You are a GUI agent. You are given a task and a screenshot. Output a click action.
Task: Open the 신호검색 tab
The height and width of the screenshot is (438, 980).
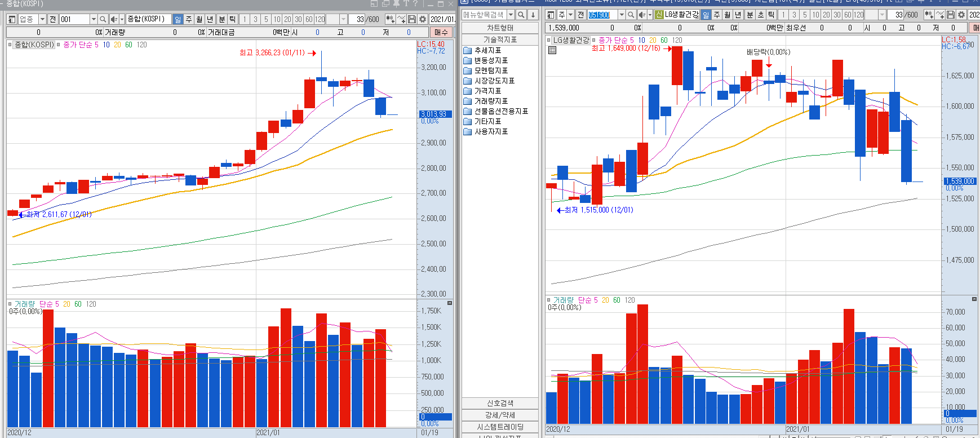pos(500,403)
